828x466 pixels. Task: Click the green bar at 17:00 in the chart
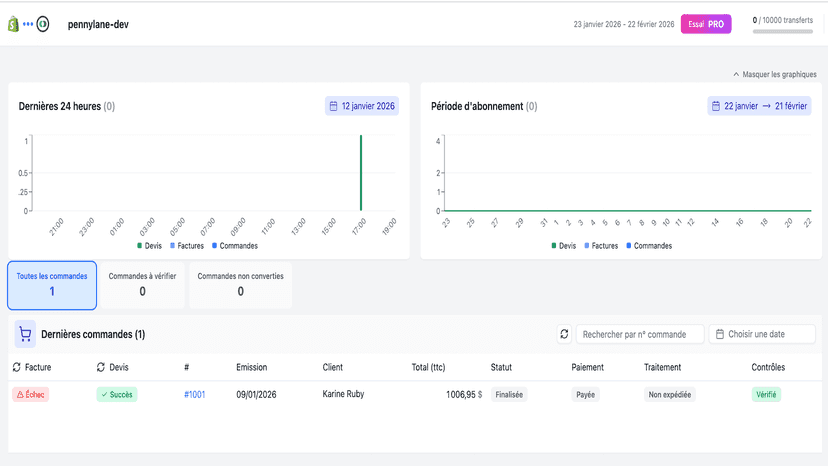coord(361,173)
